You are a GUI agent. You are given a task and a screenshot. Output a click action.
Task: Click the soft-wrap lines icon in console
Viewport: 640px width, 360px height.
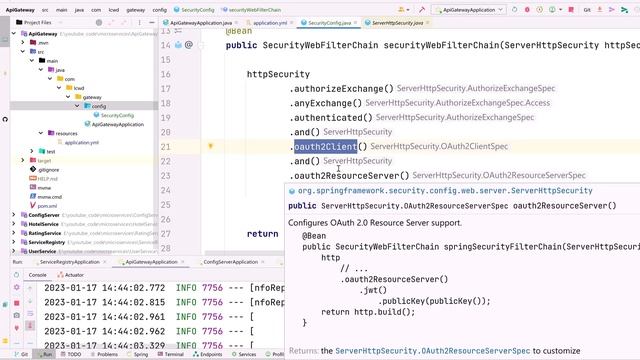tap(30, 313)
